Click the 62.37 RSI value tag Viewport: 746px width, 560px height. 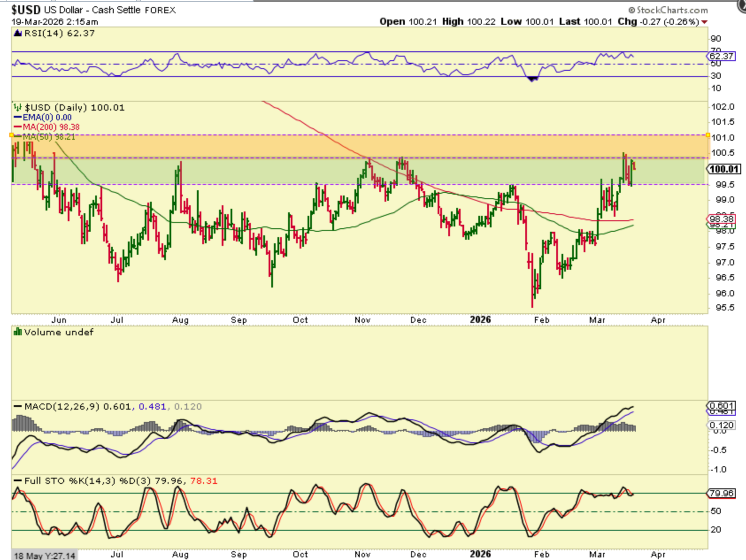(x=721, y=56)
